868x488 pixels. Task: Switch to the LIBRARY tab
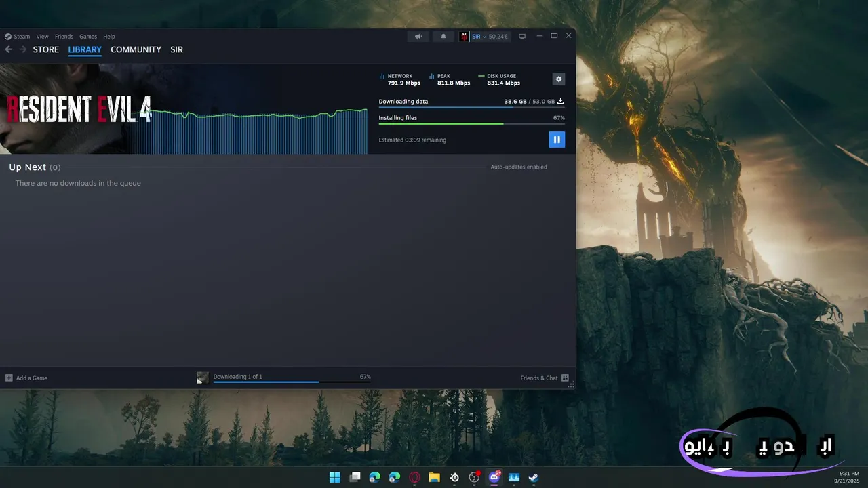[x=85, y=49]
